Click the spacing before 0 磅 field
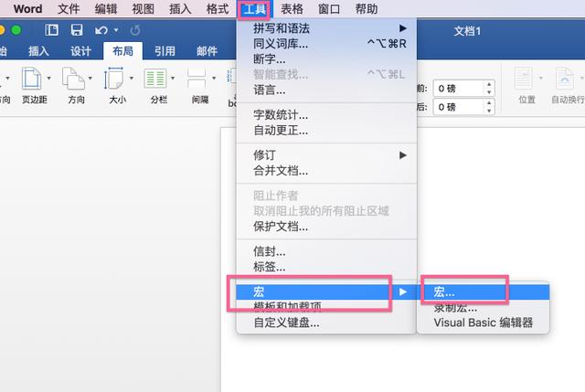The width and height of the screenshot is (585, 392). click(459, 89)
